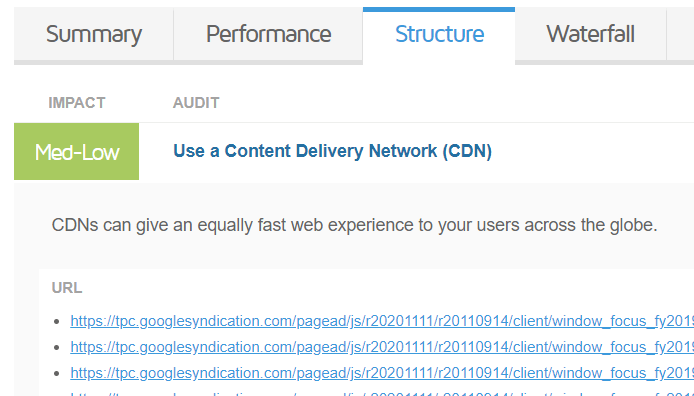The image size is (694, 396).
Task: Select the active Structure tab
Action: point(439,34)
